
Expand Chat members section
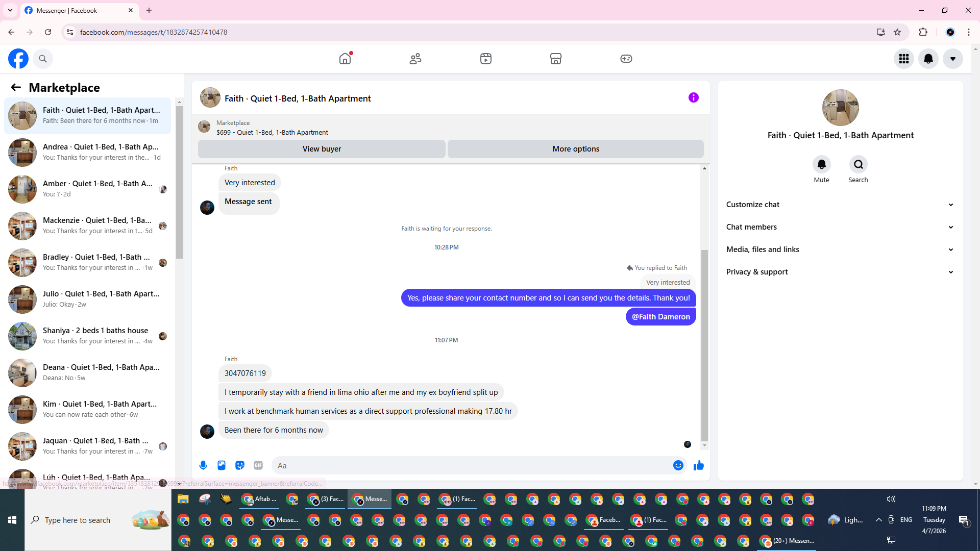840,227
